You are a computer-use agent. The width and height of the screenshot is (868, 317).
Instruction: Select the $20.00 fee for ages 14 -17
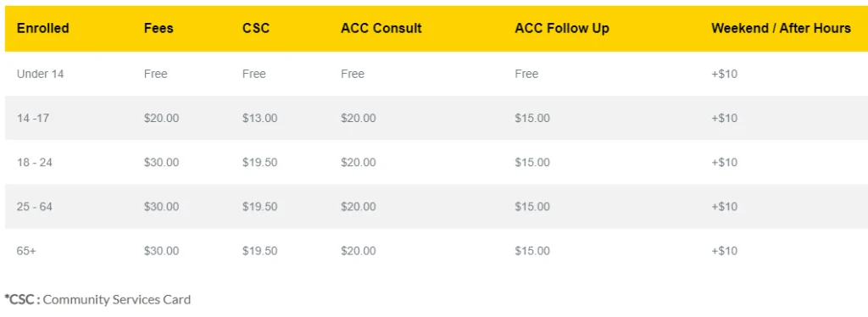[161, 118]
